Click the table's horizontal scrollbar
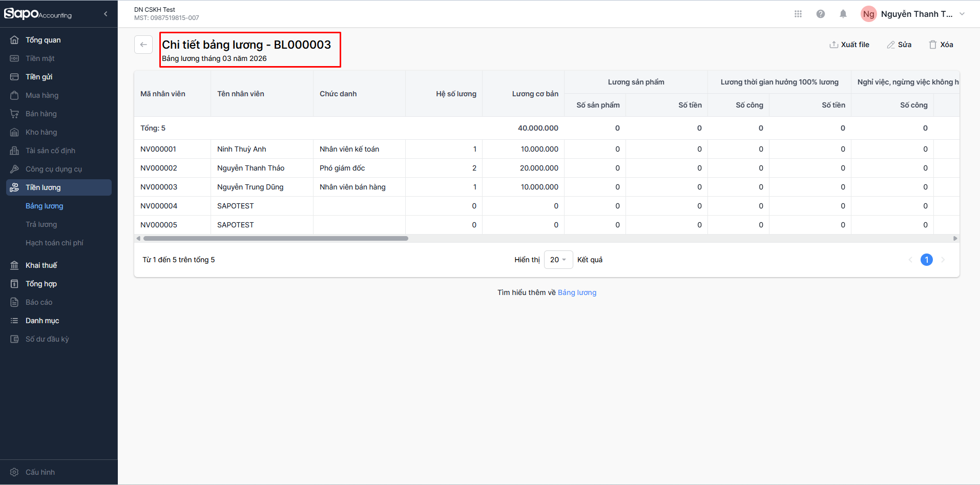The width and height of the screenshot is (980, 485). click(276, 238)
